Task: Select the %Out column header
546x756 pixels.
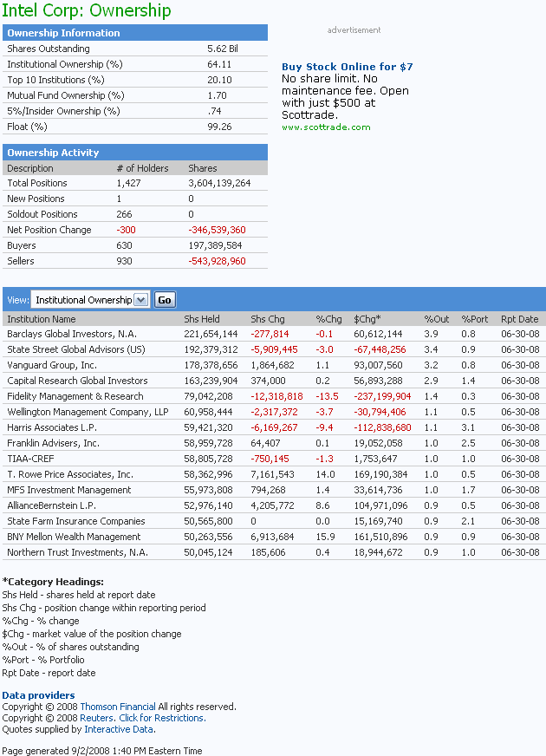Action: point(437,319)
